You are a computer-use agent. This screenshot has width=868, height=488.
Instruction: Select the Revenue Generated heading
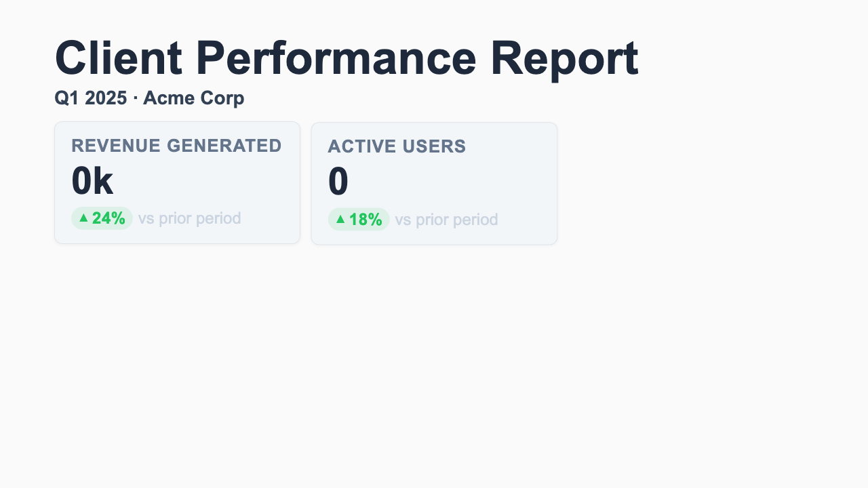click(x=176, y=146)
